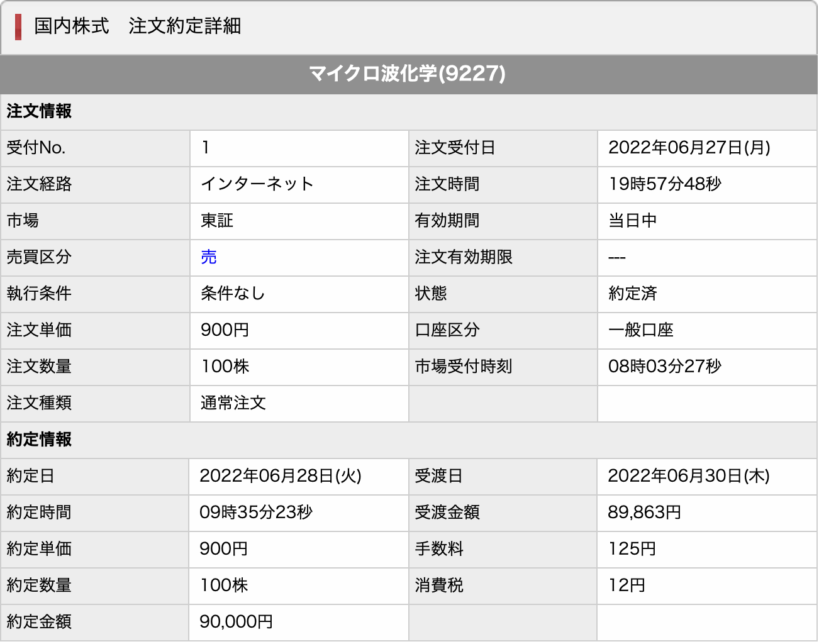Click the 市場 label

(x=23, y=221)
